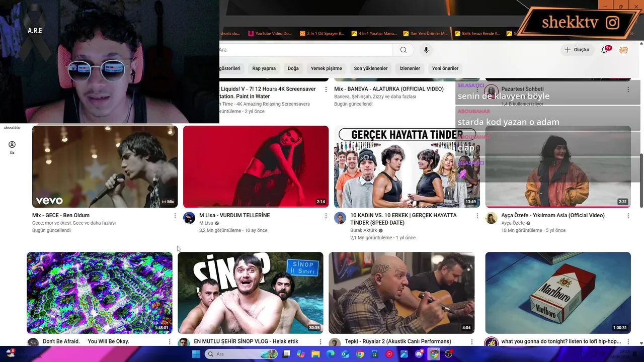This screenshot has height=362, width=644.
Task: Open YouTube notifications bell
Action: 605,50
